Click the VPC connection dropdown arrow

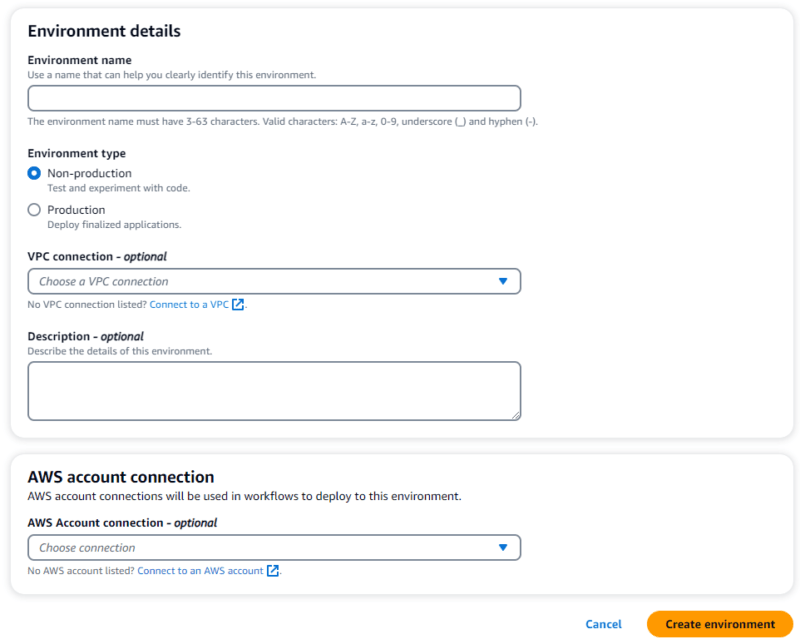click(x=504, y=281)
